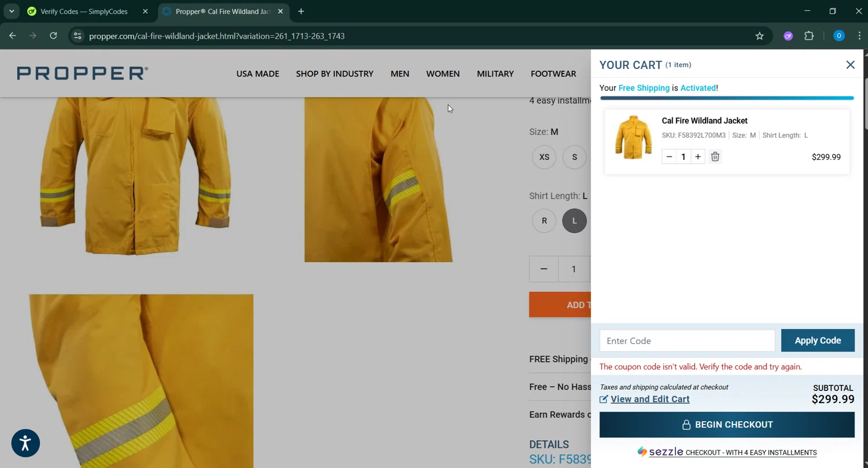The width and height of the screenshot is (868, 468).
Task: Switch to Verify Codes SimplyCodes tab
Action: (x=84, y=12)
